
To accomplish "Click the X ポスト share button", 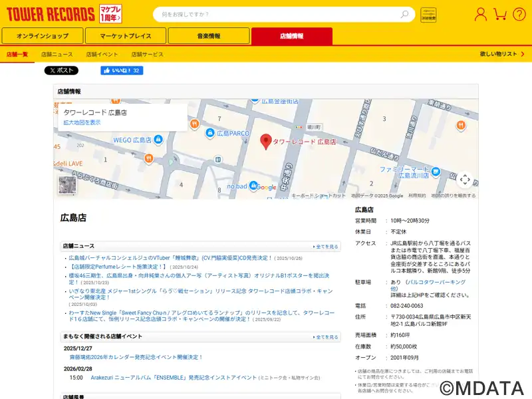I will coord(61,70).
